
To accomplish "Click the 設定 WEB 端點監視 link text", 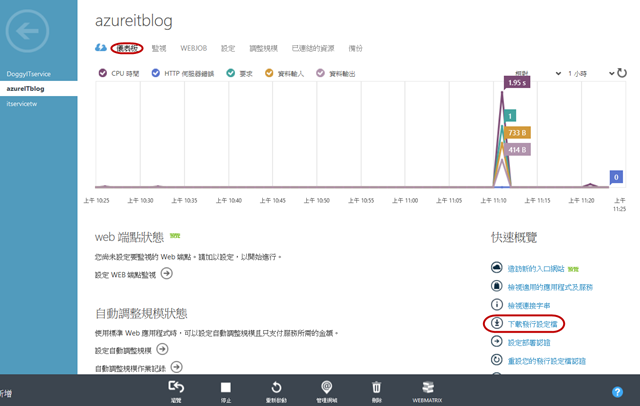I will coord(125,275).
